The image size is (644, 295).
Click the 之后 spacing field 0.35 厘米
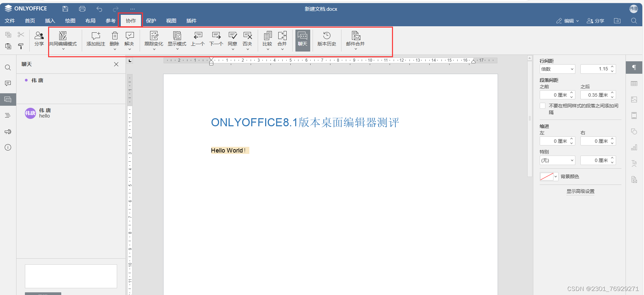point(598,95)
